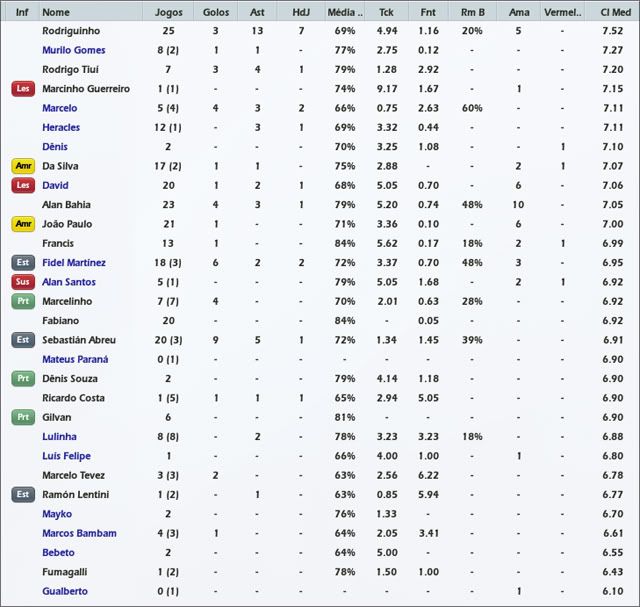Click the Amr yellow card badge beside Da Silva

coord(22,166)
